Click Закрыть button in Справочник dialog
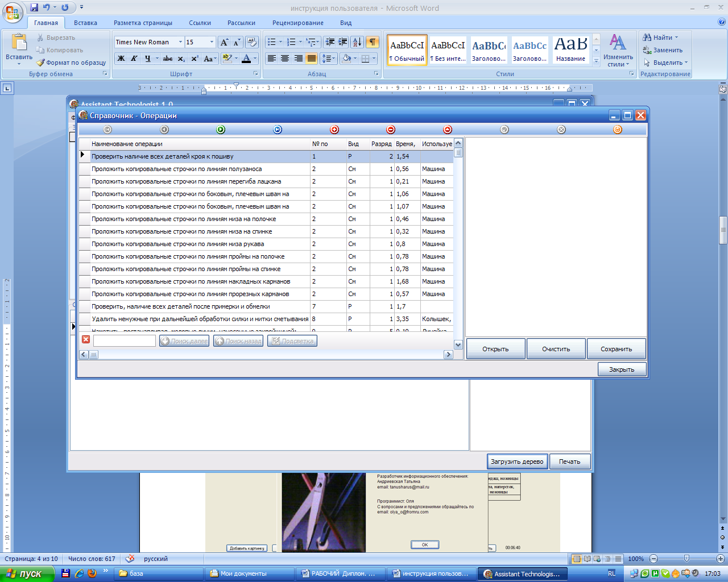The width and height of the screenshot is (728, 582). 622,369
